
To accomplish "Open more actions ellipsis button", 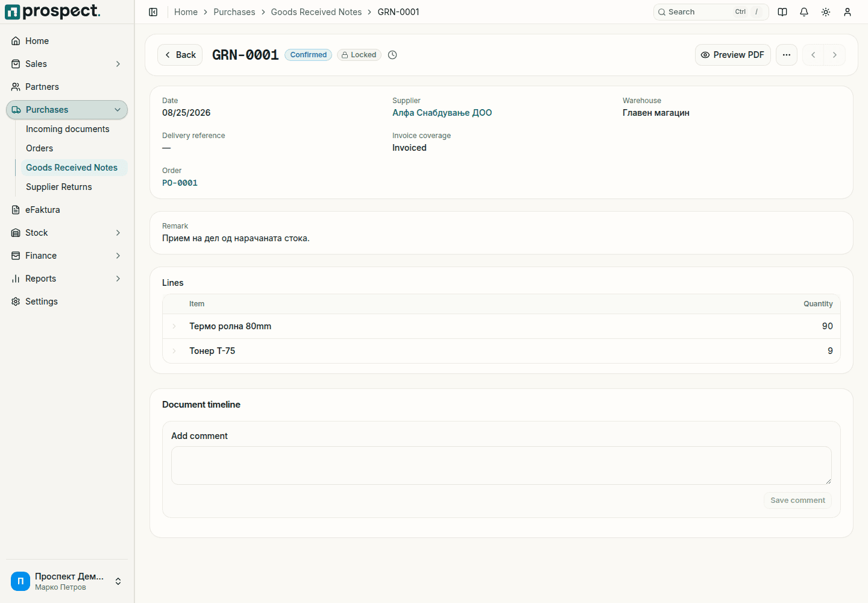I will (x=787, y=55).
